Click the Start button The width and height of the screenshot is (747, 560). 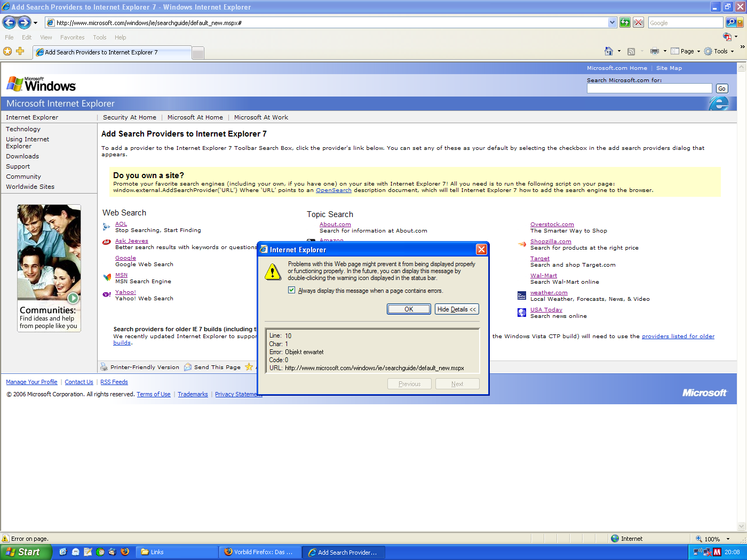point(26,552)
